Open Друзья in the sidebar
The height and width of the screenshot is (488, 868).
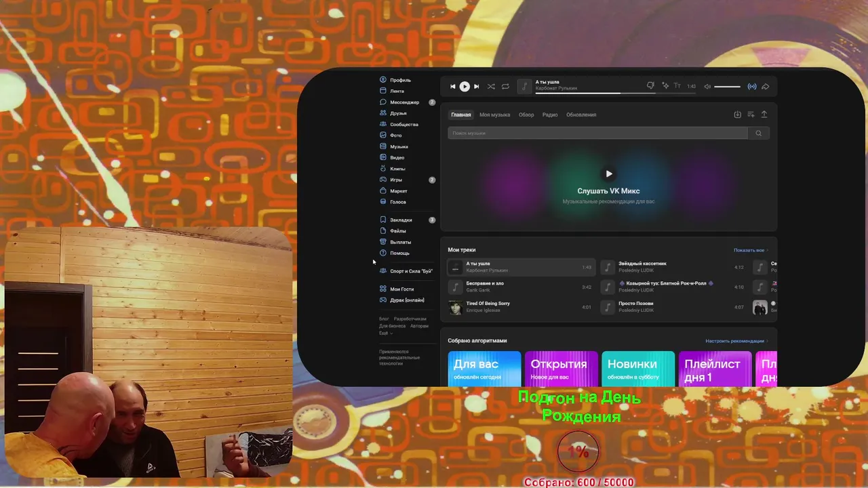[394, 113]
